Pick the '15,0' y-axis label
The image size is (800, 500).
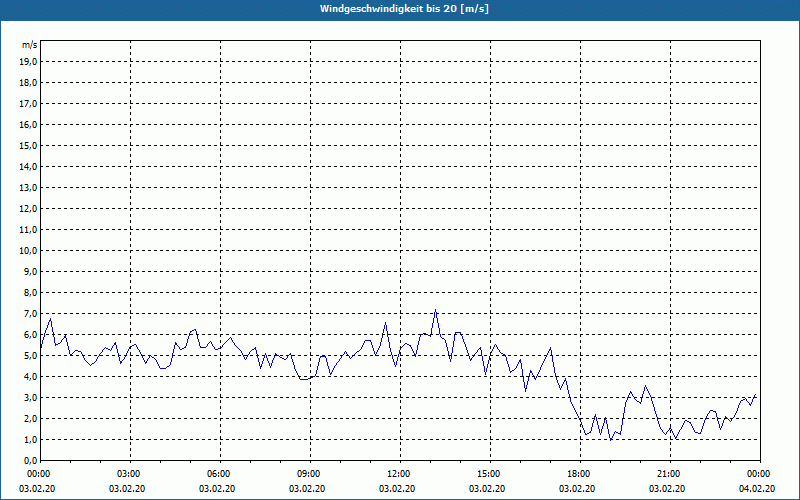click(x=28, y=145)
